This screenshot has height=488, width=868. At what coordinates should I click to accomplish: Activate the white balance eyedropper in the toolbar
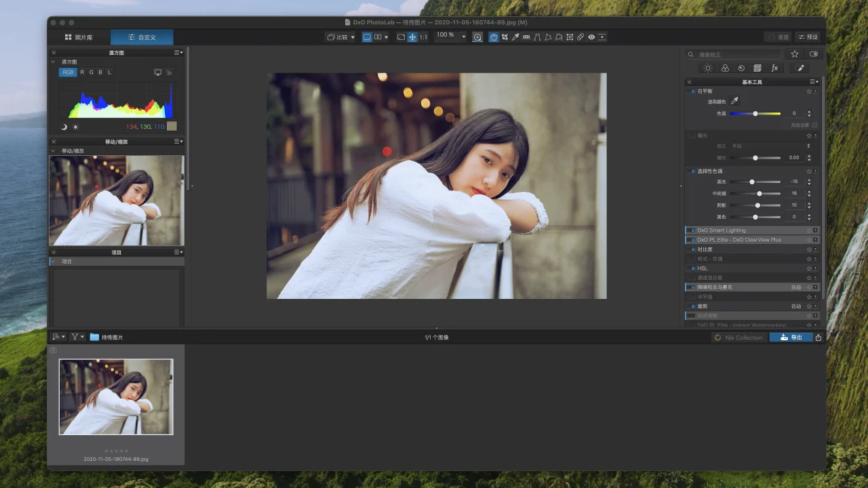(515, 37)
